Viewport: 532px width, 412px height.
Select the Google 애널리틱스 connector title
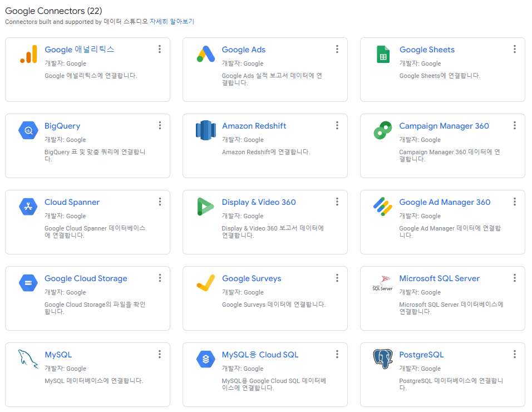pyautogui.click(x=80, y=50)
